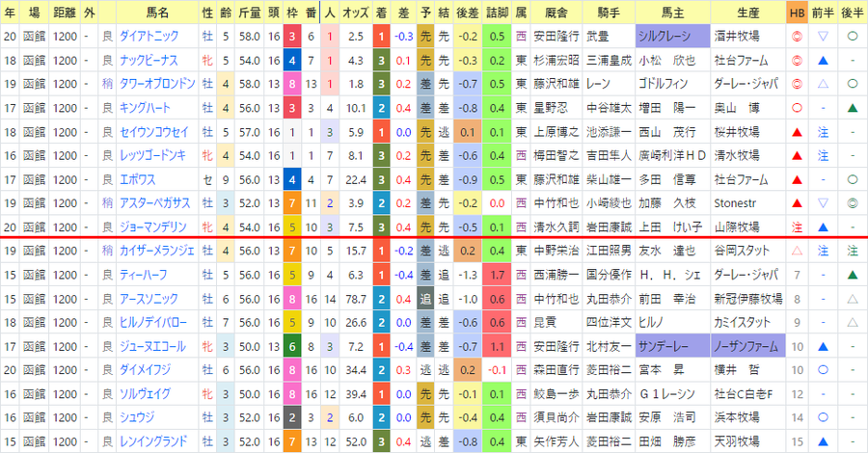Click jockey レーン in タワーオブロンドン row
The height and width of the screenshot is (453, 868).
tap(598, 84)
